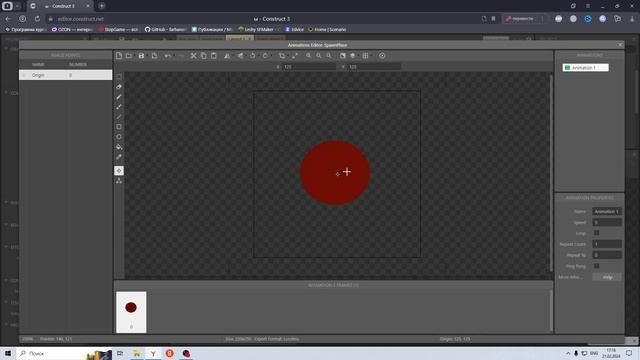Click the Help button in animation properties
The width and height of the screenshot is (640, 360).
(607, 277)
